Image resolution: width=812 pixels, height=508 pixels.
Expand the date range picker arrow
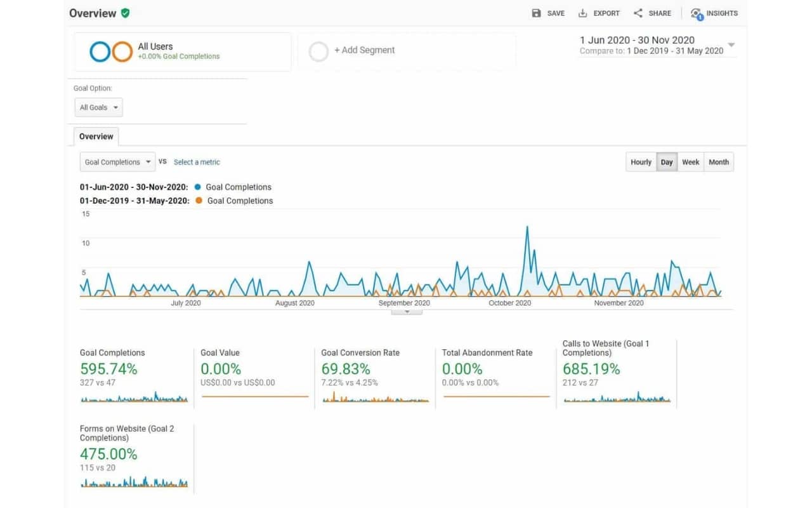[731, 45]
